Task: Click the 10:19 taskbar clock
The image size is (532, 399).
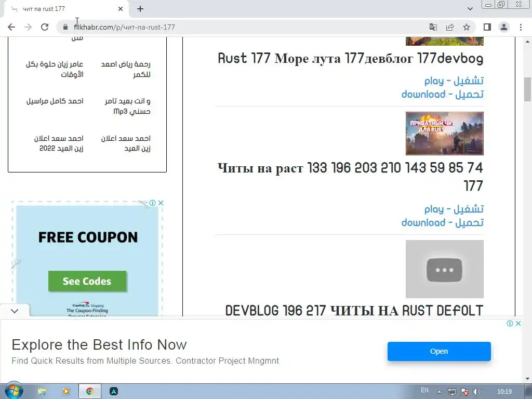Action: pos(504,392)
